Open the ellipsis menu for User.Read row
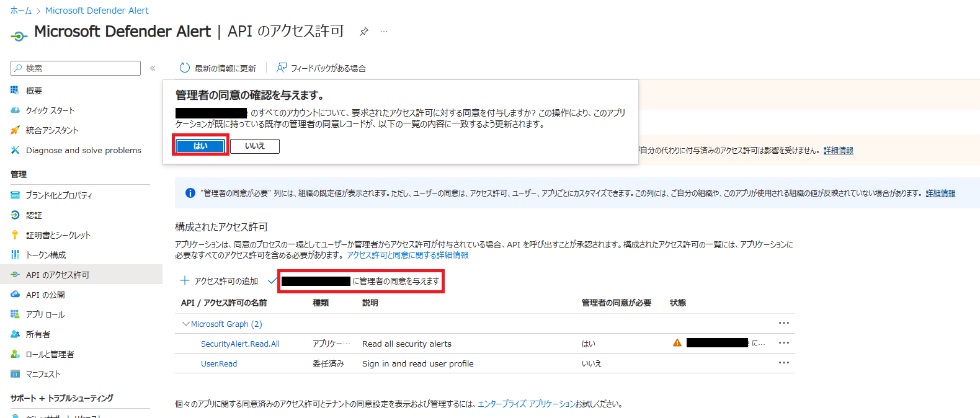980x418 pixels. (x=784, y=363)
